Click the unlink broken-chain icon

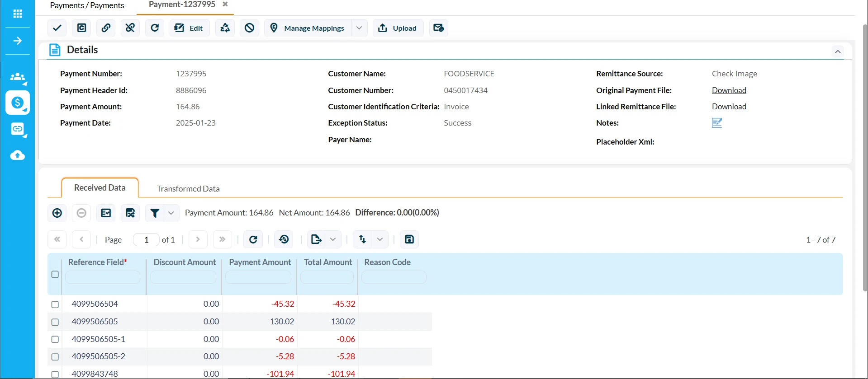tap(130, 28)
